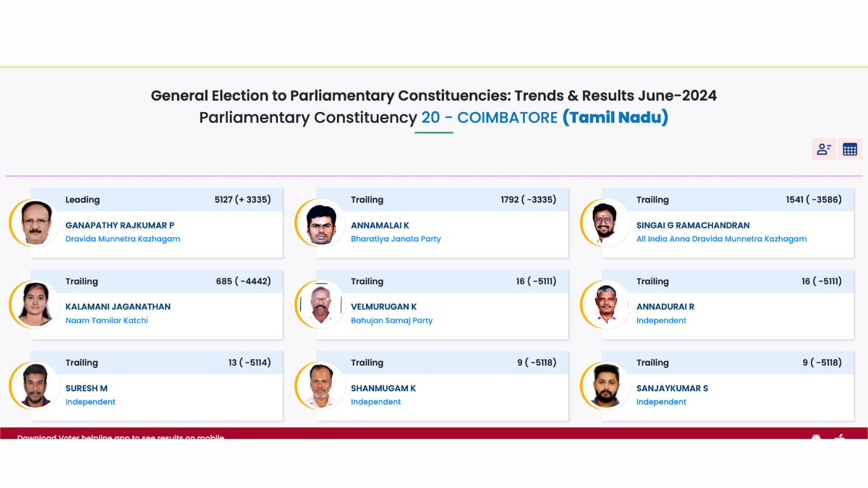Click Ganapathy Rajkumar P's photo
The width and height of the screenshot is (868, 488).
[x=35, y=223]
